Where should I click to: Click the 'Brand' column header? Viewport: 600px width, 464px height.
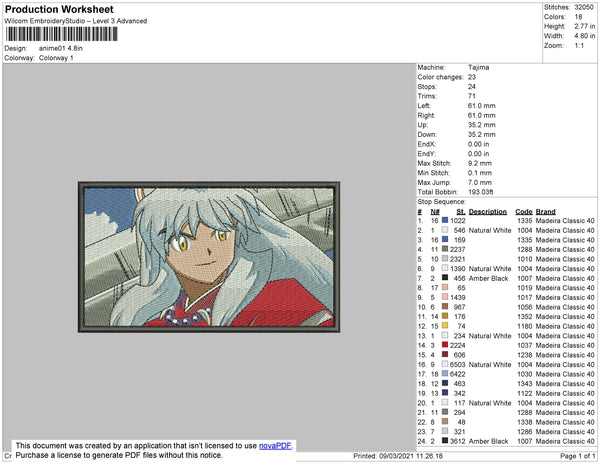(x=545, y=212)
